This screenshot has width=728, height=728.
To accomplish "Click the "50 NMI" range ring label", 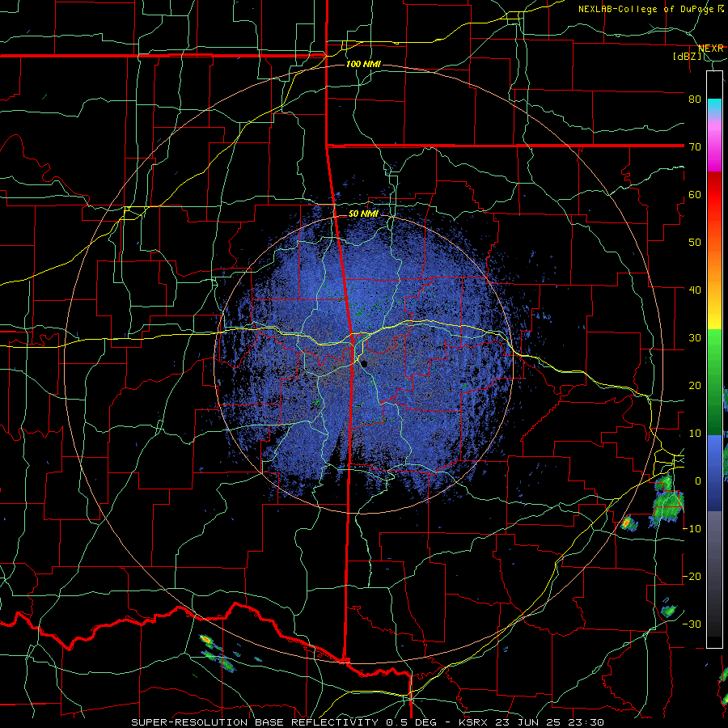I will (x=363, y=214).
